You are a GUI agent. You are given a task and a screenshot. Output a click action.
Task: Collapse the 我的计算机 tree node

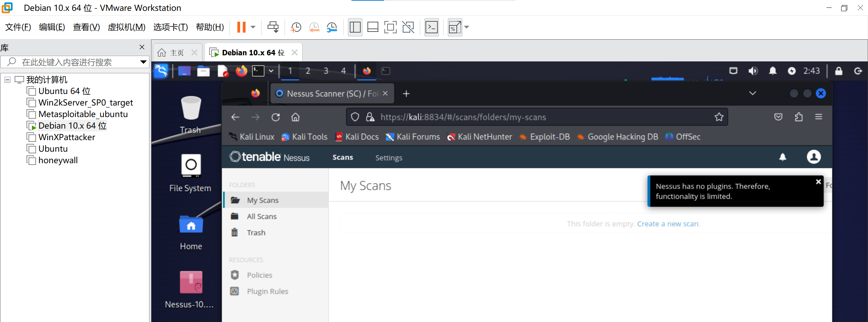pos(7,80)
